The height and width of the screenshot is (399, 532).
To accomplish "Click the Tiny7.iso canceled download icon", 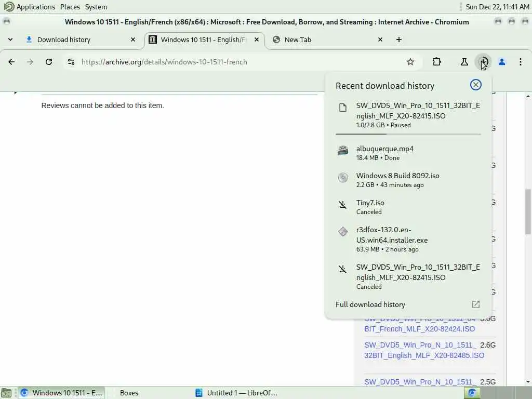I will tap(343, 205).
